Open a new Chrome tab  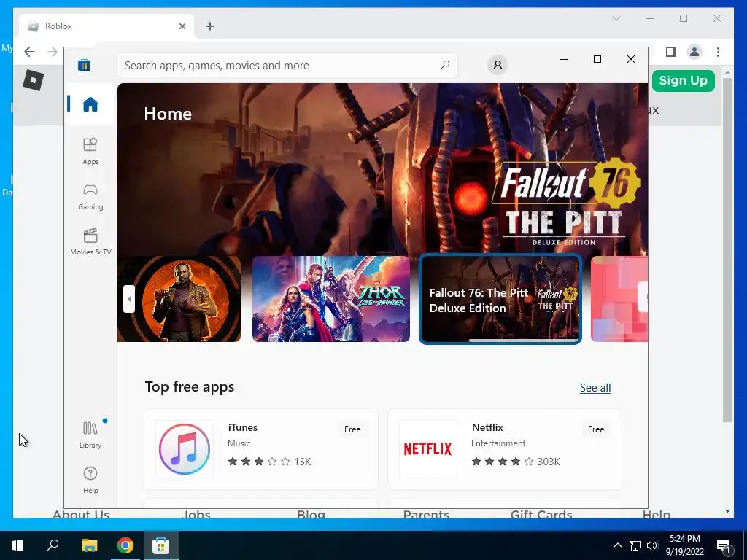point(210,26)
